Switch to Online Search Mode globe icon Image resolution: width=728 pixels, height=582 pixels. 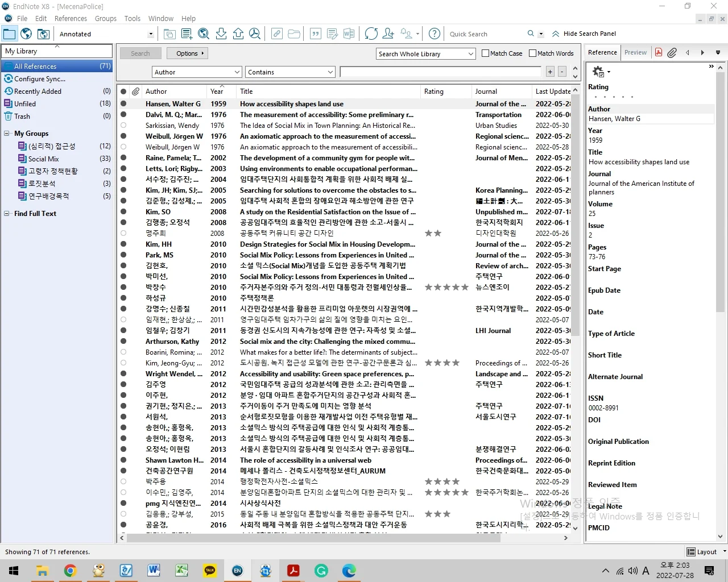[x=26, y=34]
